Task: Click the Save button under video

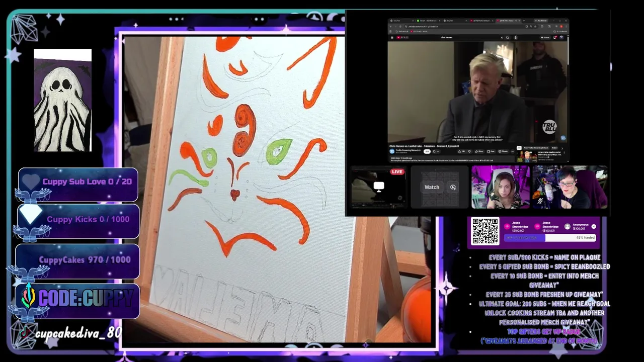Action: coord(491,151)
